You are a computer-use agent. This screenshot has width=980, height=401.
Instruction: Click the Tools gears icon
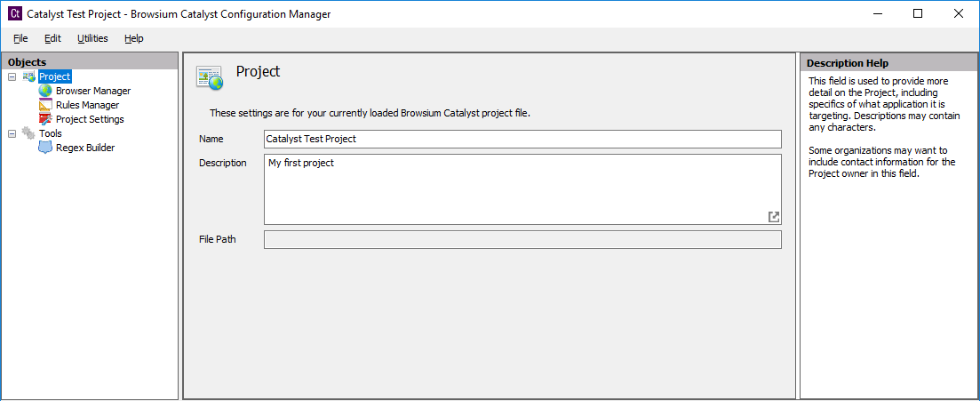point(28,133)
